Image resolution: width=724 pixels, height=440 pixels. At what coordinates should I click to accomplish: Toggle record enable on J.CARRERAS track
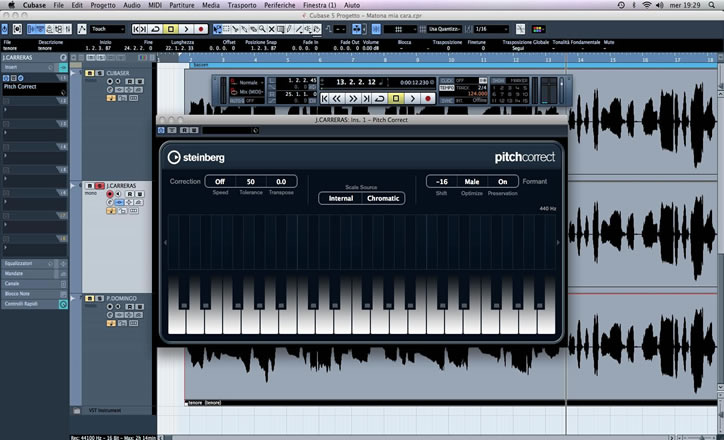(109, 194)
